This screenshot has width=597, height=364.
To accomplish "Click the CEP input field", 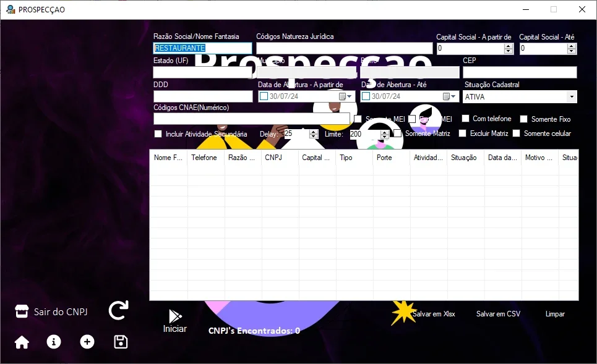I will point(520,72).
